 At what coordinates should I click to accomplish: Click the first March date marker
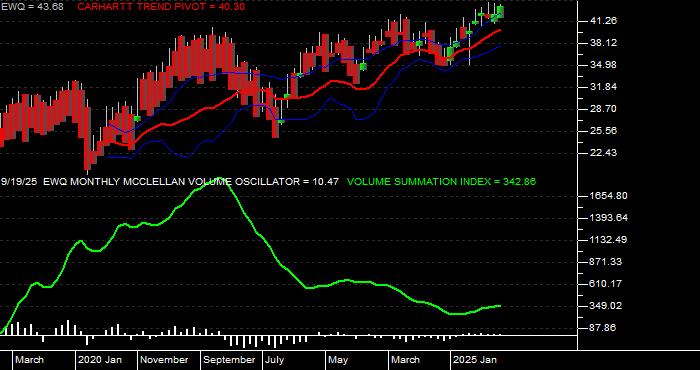29,360
